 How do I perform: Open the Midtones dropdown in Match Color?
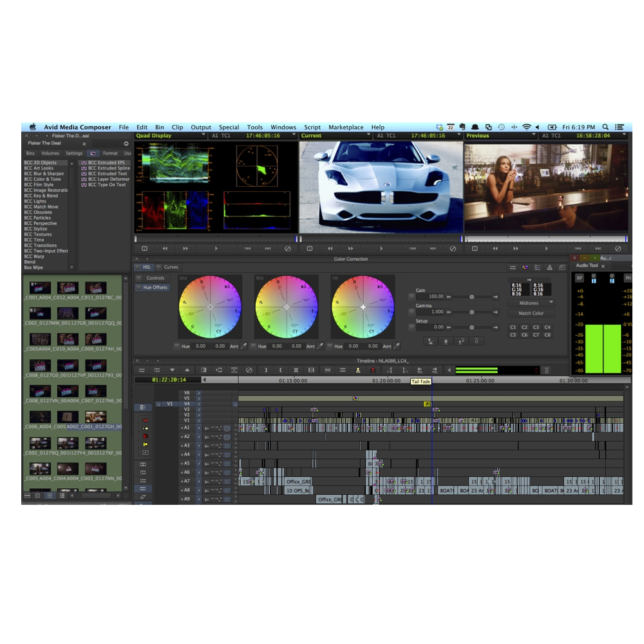point(531,303)
